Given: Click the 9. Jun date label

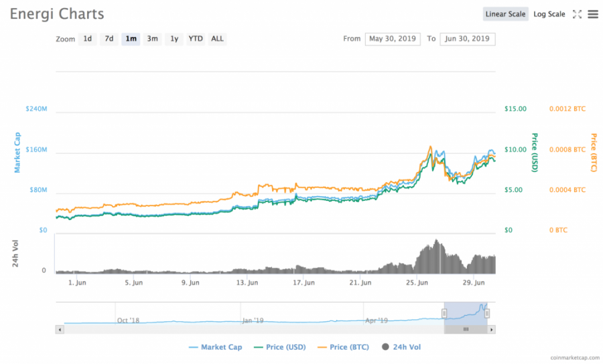Looking at the screenshot, I should tap(190, 282).
